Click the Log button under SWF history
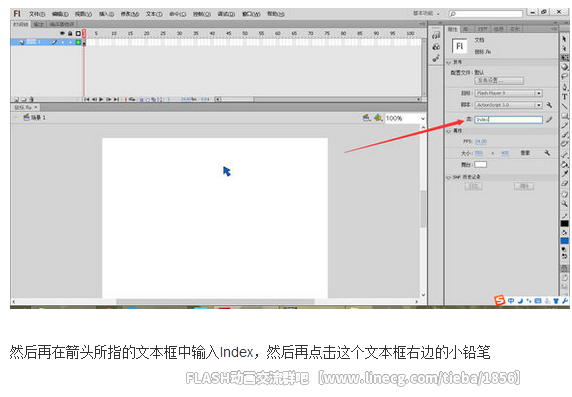 point(473,186)
